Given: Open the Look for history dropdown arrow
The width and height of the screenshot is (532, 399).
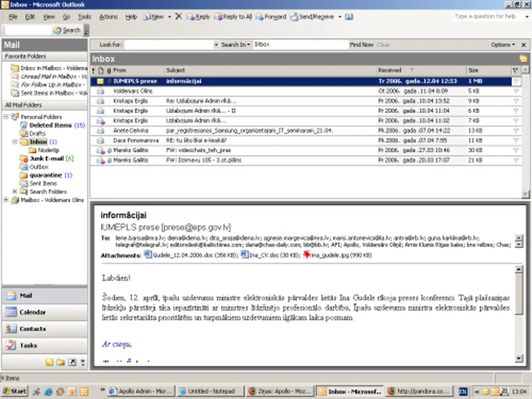Looking at the screenshot, I should [217, 45].
